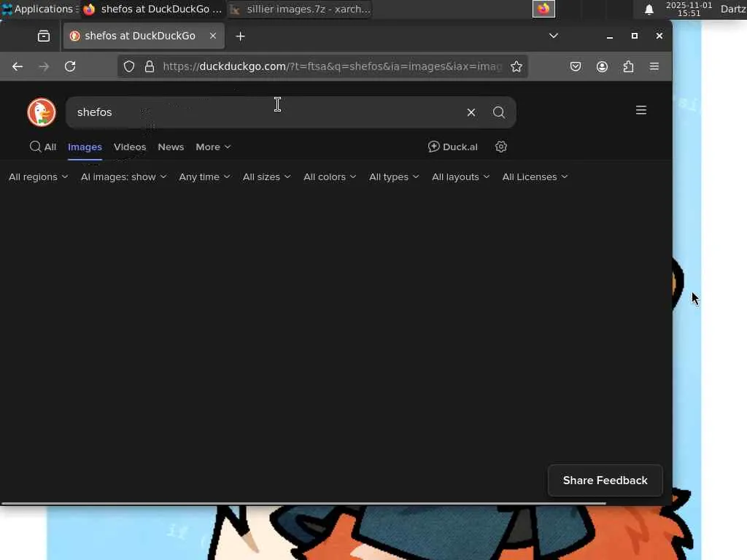Image resolution: width=747 pixels, height=560 pixels.
Task: Open the notifications bell icon
Action: coord(649,9)
